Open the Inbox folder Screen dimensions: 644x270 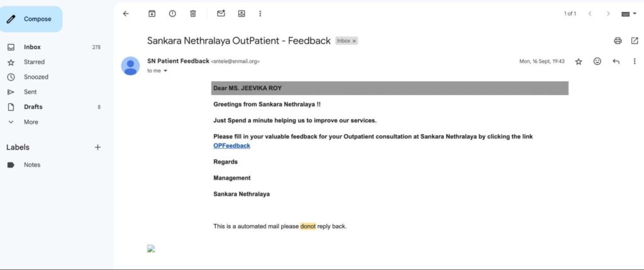pos(32,47)
